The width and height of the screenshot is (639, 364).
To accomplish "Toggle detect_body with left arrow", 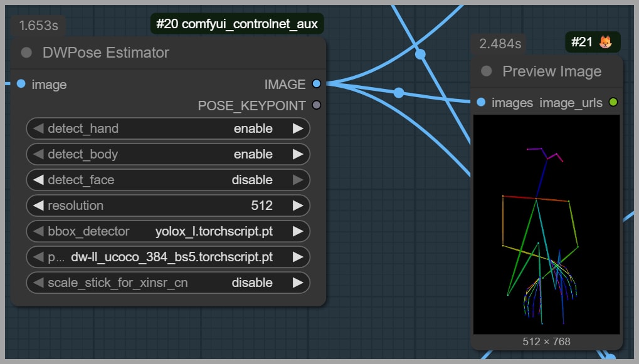I will [38, 154].
